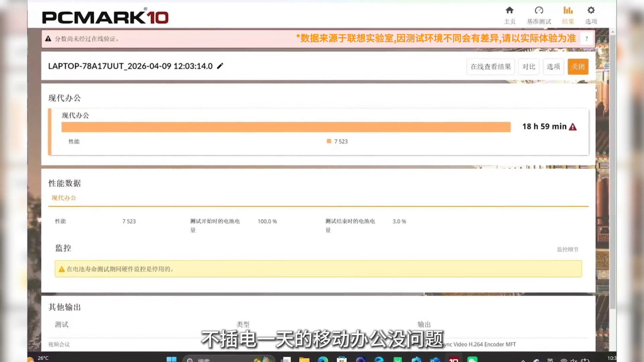Screen dimensions: 644x362
Task: Open the 26°C weather widget
Action: [39, 358]
